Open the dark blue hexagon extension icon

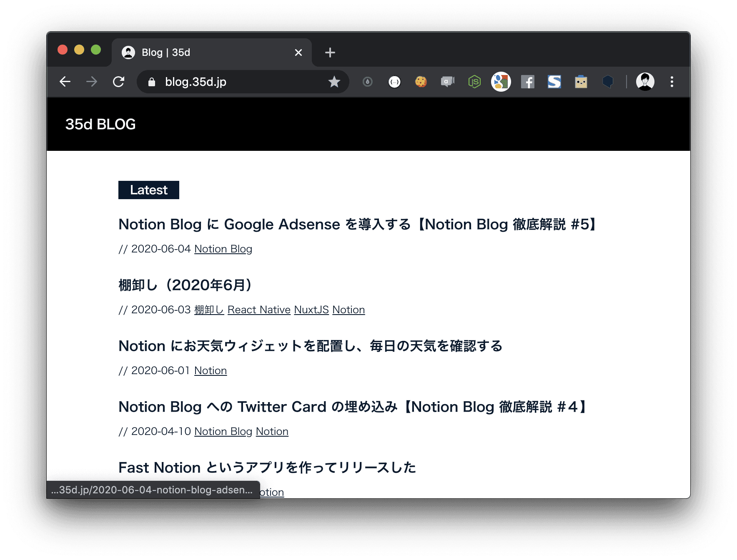608,82
